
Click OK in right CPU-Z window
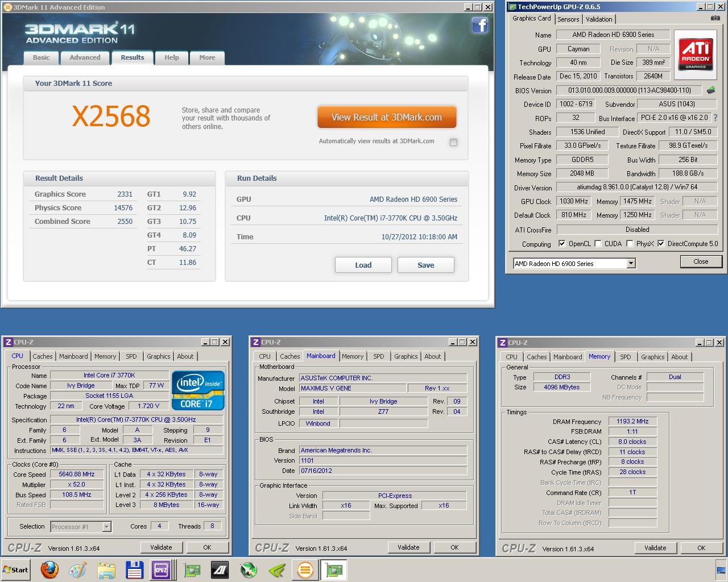pyautogui.click(x=701, y=548)
